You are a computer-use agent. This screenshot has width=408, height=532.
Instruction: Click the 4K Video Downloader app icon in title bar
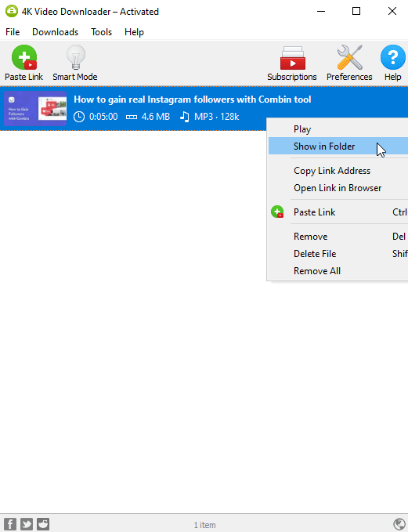(x=12, y=11)
